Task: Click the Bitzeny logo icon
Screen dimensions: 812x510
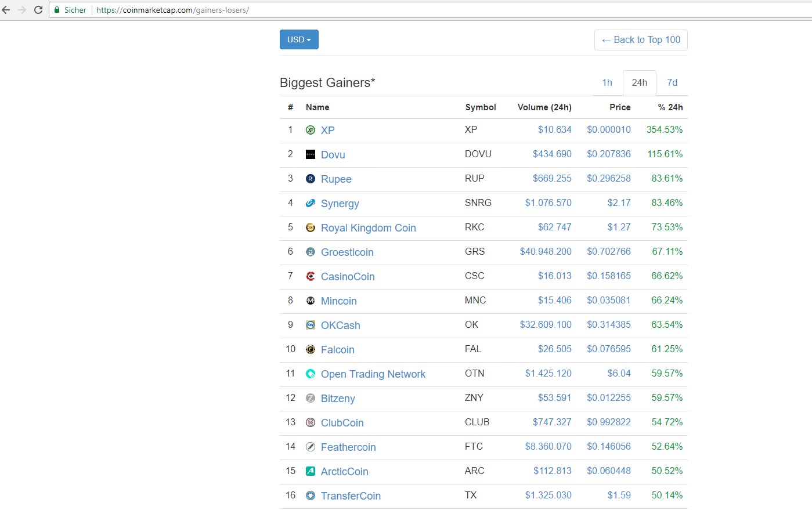Action: (x=311, y=398)
